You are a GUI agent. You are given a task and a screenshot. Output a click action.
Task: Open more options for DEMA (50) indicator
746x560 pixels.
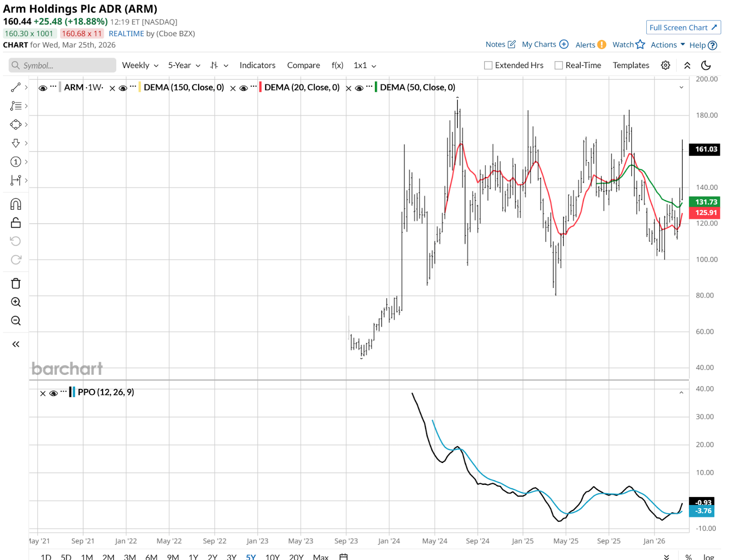pyautogui.click(x=369, y=87)
